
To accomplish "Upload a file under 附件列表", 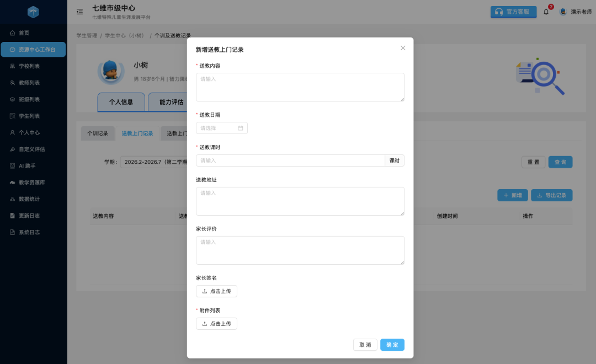I will point(216,323).
